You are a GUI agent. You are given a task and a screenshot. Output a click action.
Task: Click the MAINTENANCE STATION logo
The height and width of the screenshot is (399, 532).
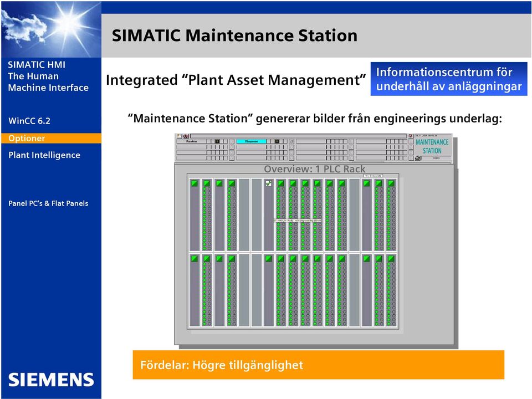tap(432, 146)
